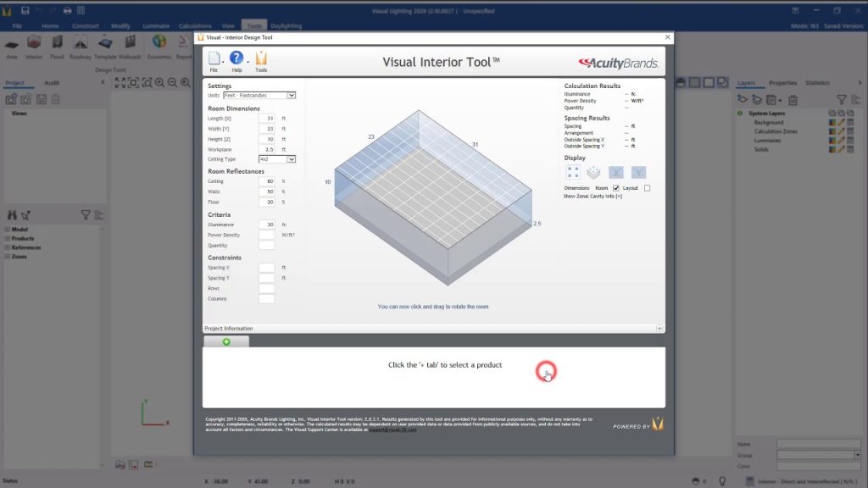Open the Construct ribbon tab
This screenshot has width=868, height=488.
(86, 26)
